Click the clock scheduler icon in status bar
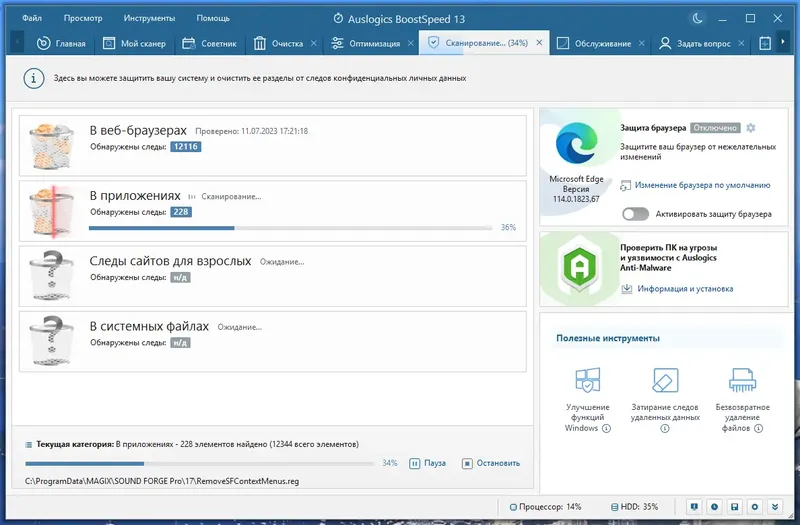Viewport: 800px width, 525px height. pos(714,507)
